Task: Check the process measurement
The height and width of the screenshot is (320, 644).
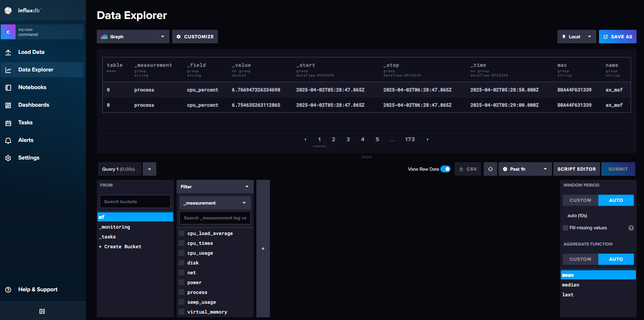Action: (x=182, y=292)
